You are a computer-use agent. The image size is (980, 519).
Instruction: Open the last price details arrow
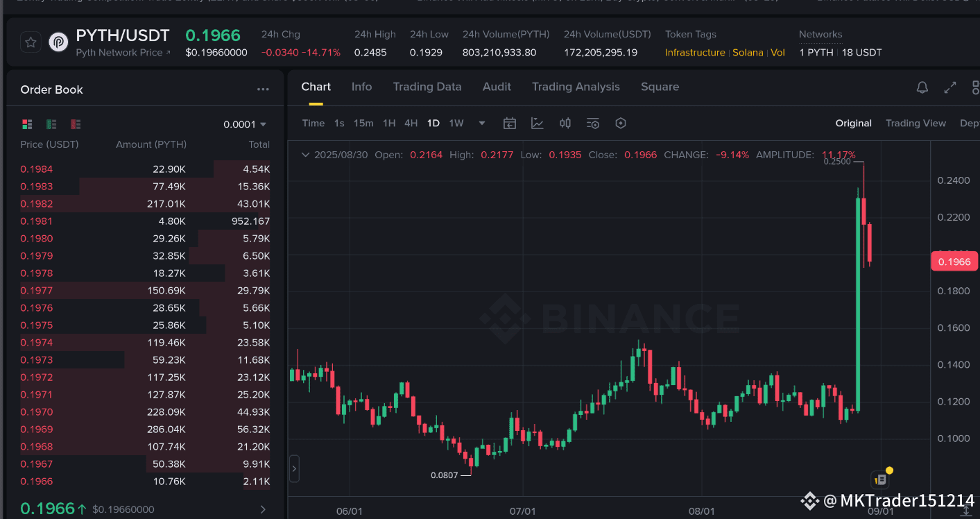[x=263, y=509]
